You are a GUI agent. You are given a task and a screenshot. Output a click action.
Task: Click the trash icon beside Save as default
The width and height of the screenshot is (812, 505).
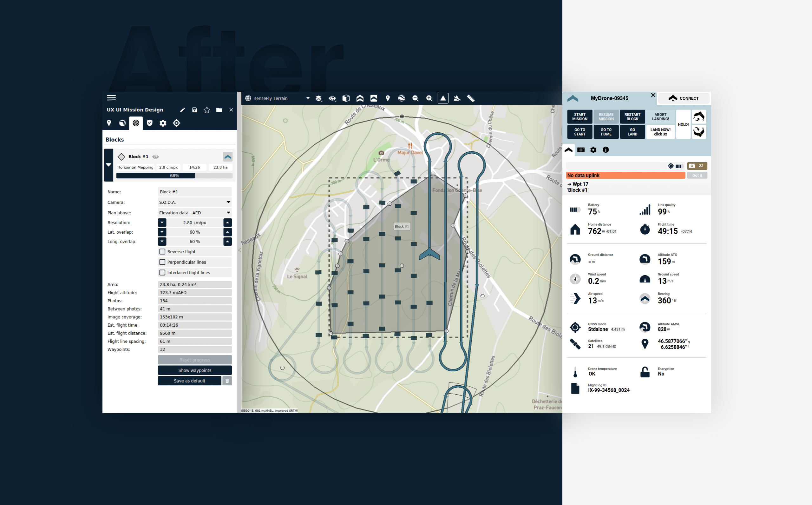click(227, 381)
